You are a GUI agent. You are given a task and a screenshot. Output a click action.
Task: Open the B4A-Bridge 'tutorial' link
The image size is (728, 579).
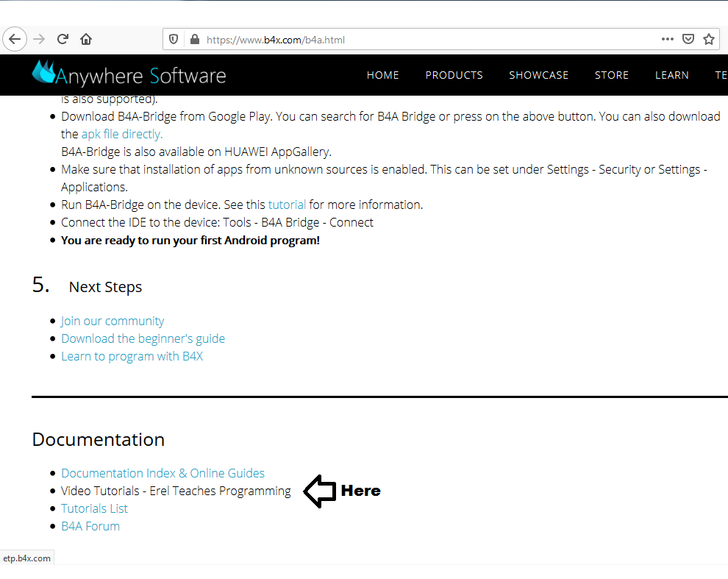pos(287,205)
